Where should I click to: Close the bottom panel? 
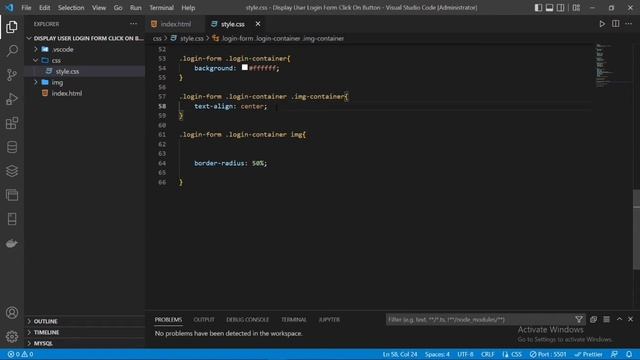631,319
